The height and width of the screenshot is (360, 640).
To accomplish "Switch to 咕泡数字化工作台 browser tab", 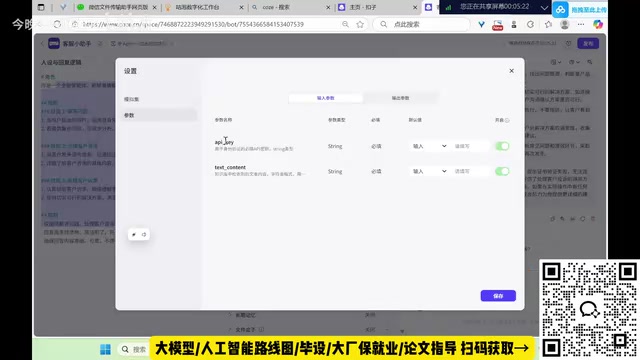I will coord(197,7).
